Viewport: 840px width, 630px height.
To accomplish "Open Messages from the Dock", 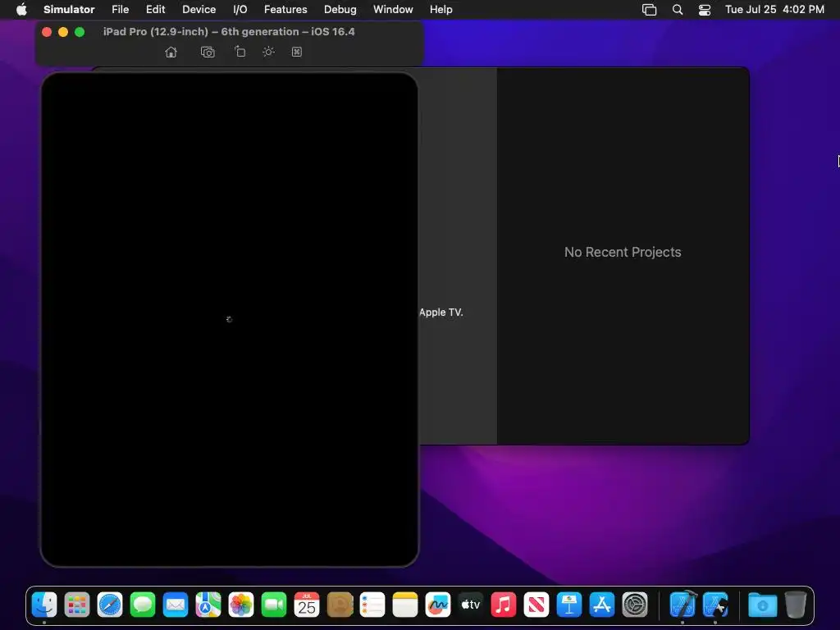I will tap(143, 605).
